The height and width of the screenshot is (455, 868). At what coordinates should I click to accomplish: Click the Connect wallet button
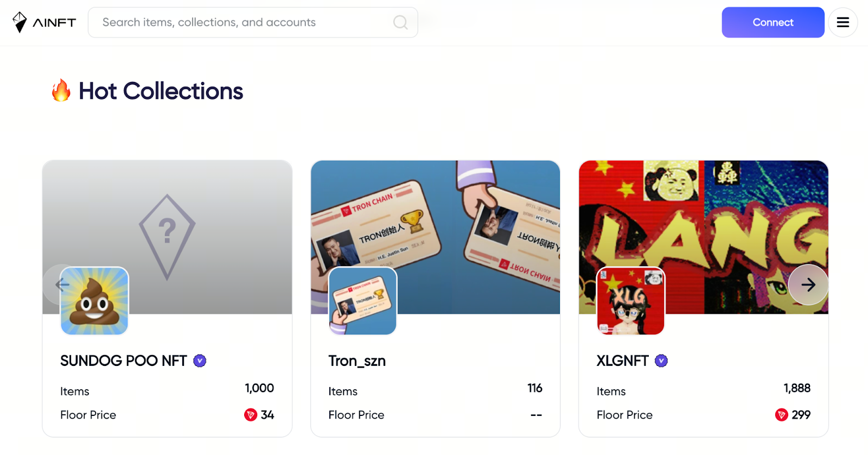773,22
